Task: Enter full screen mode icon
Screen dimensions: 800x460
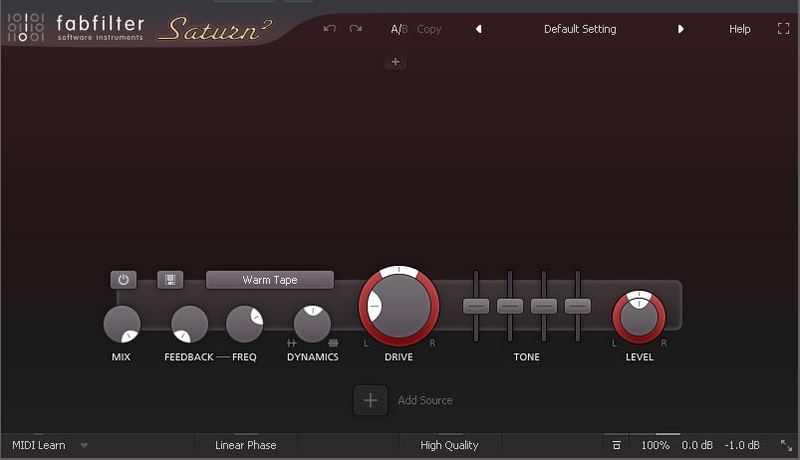Action: tap(783, 29)
